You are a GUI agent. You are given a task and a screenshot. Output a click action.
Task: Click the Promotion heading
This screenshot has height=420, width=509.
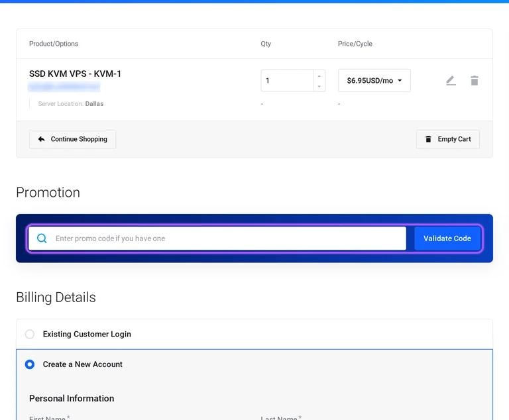pos(48,193)
